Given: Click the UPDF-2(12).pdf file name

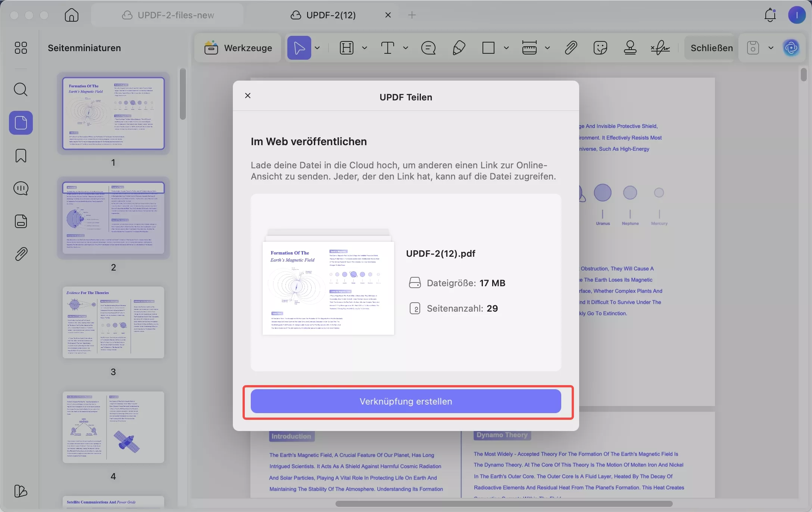Looking at the screenshot, I should pos(440,253).
